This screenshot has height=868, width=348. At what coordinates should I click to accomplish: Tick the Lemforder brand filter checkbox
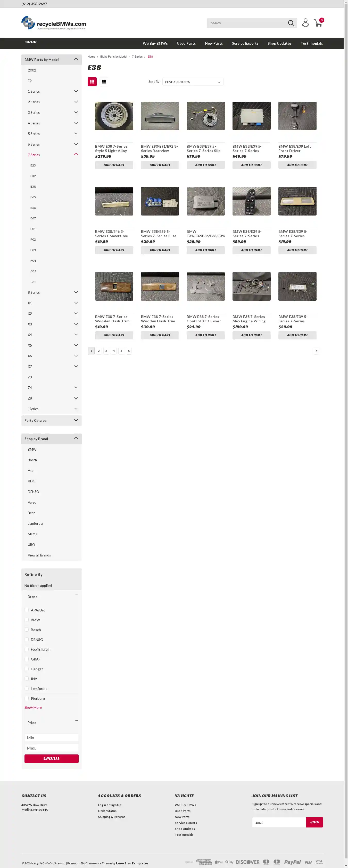(27, 688)
